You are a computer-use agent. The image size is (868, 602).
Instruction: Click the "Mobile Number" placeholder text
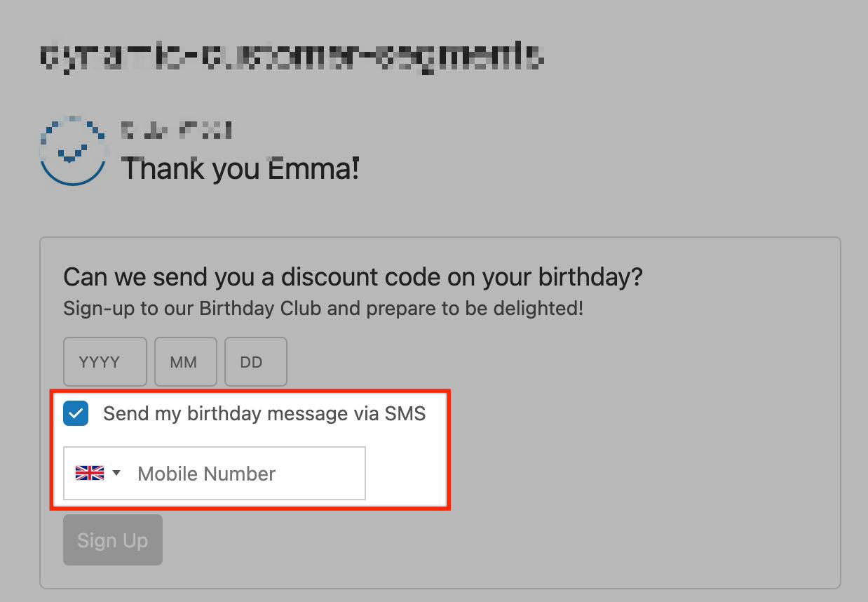click(x=206, y=474)
